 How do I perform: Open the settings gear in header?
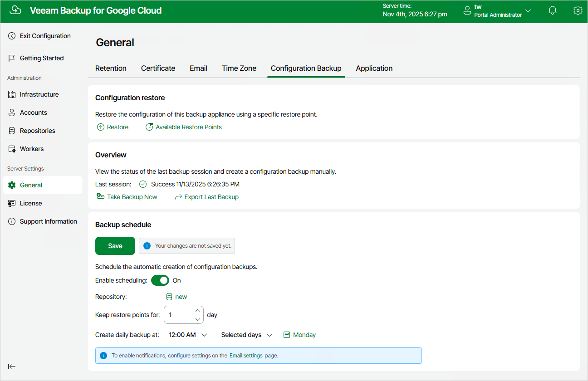(578, 10)
